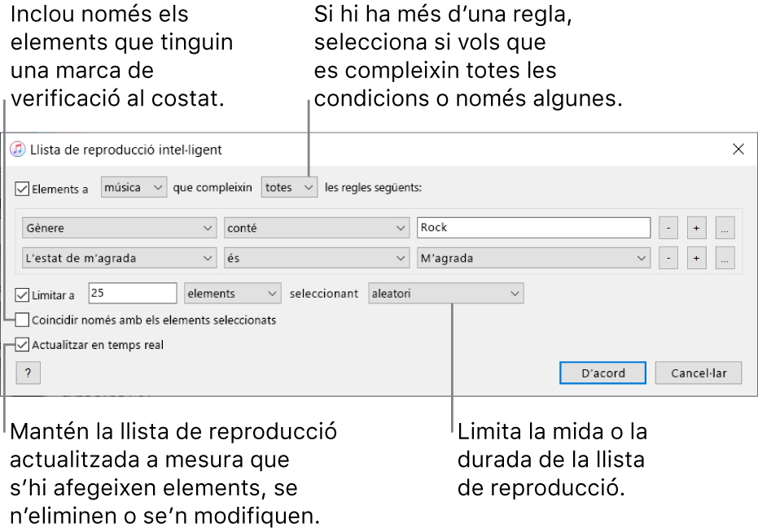Click the "que compleixin" label
This screenshot has width=758, height=532.
pyautogui.click(x=213, y=188)
